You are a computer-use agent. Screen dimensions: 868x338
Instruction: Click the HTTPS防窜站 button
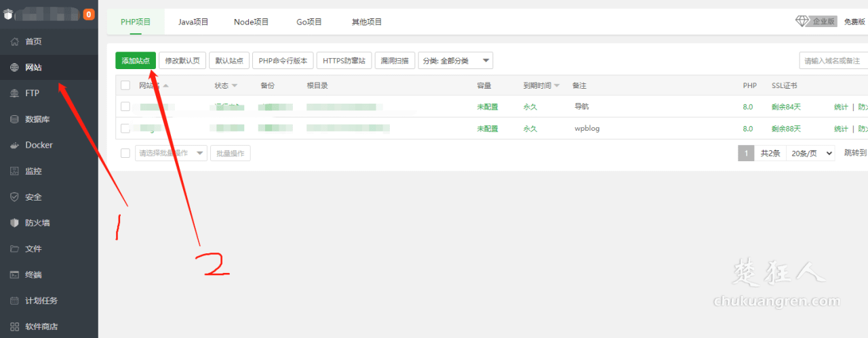click(344, 60)
